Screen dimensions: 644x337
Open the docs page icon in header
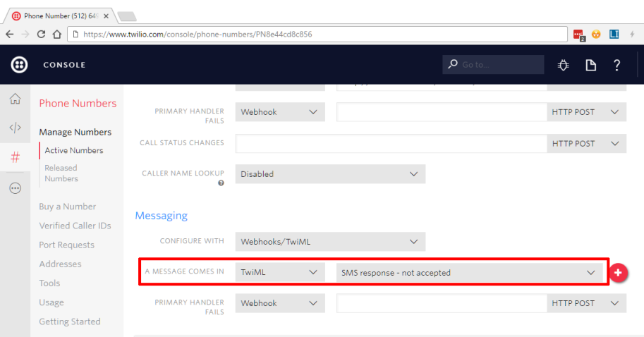(x=591, y=65)
